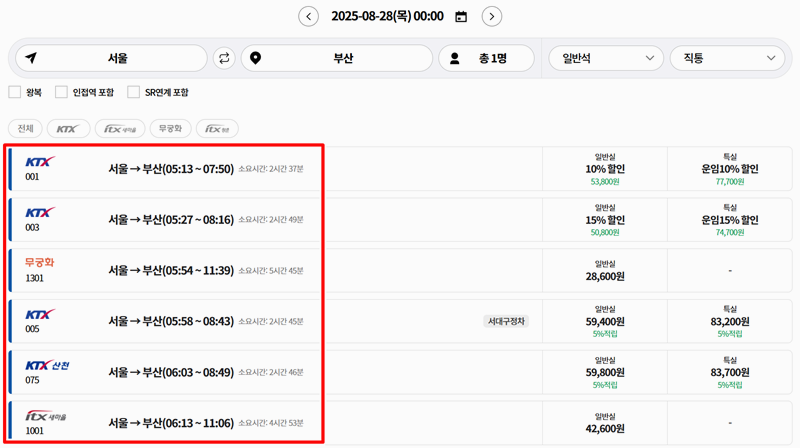The image size is (800, 448).
Task: Swap departure and arrival stations
Action: tap(224, 58)
